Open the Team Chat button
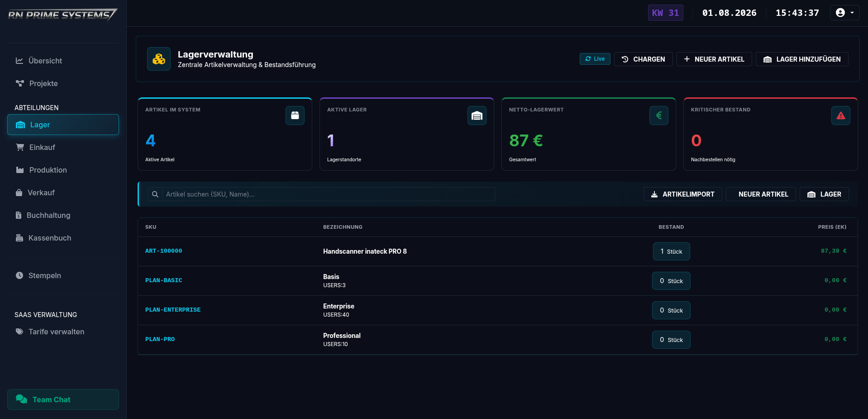 pos(63,400)
